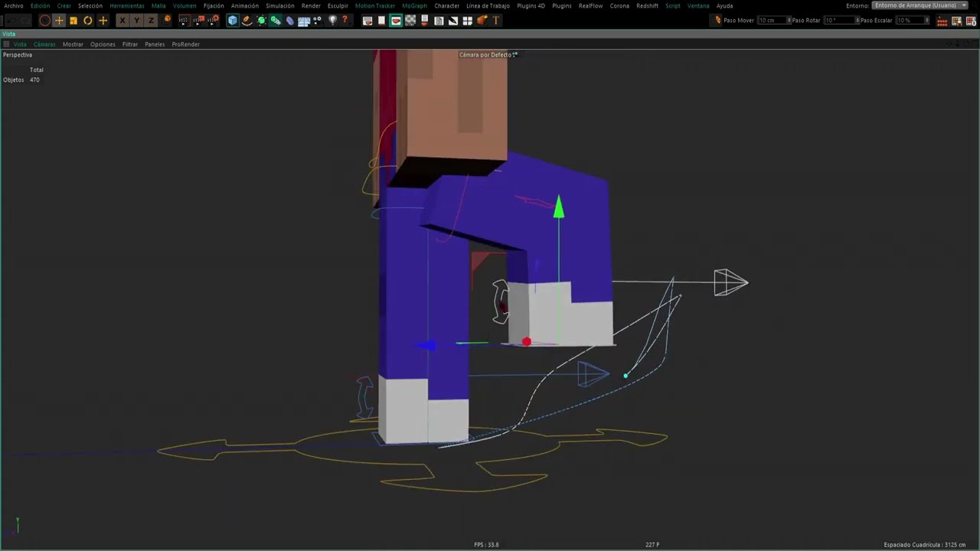The image size is (980, 551).
Task: Click the Redo arrow icon
Action: pos(25,21)
